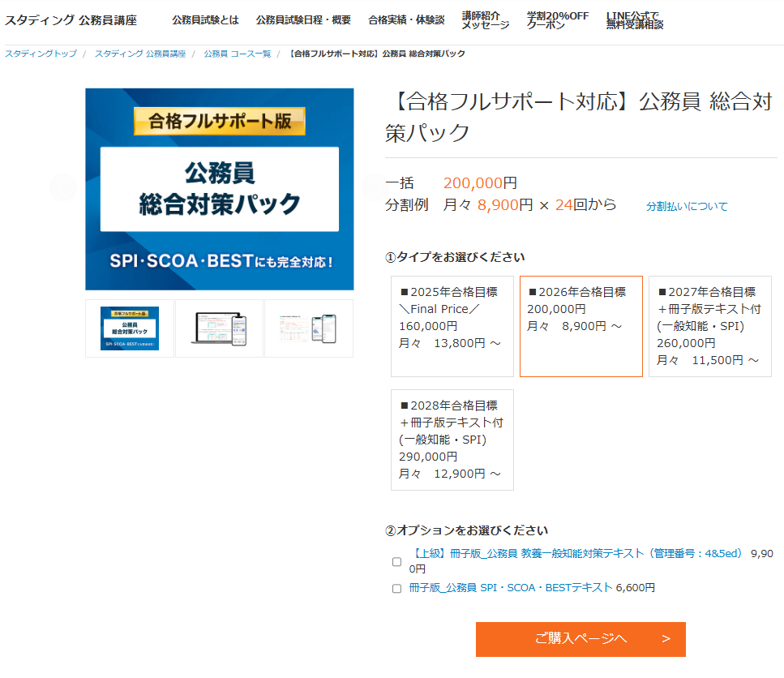Open 公務員 コース一覧 breadcrumb link

[x=237, y=54]
